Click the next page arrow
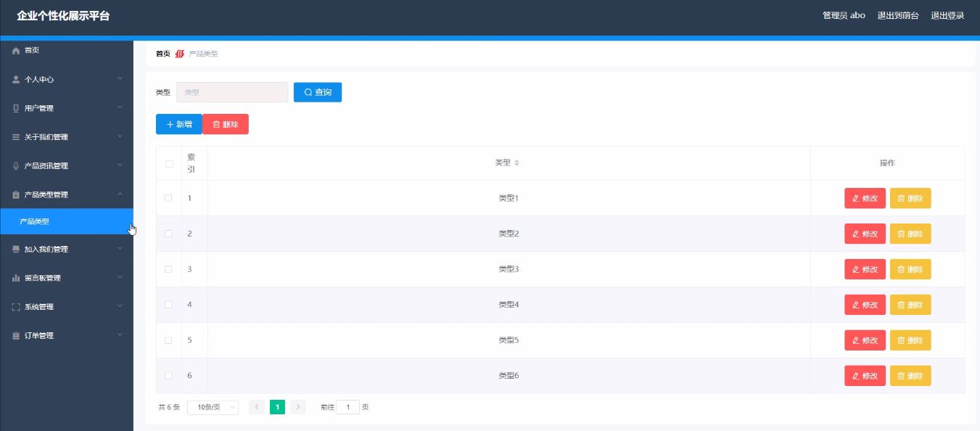 click(x=298, y=407)
